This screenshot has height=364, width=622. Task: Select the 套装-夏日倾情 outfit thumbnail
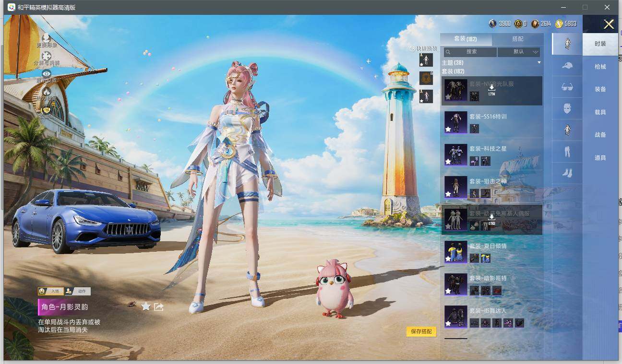[456, 252]
